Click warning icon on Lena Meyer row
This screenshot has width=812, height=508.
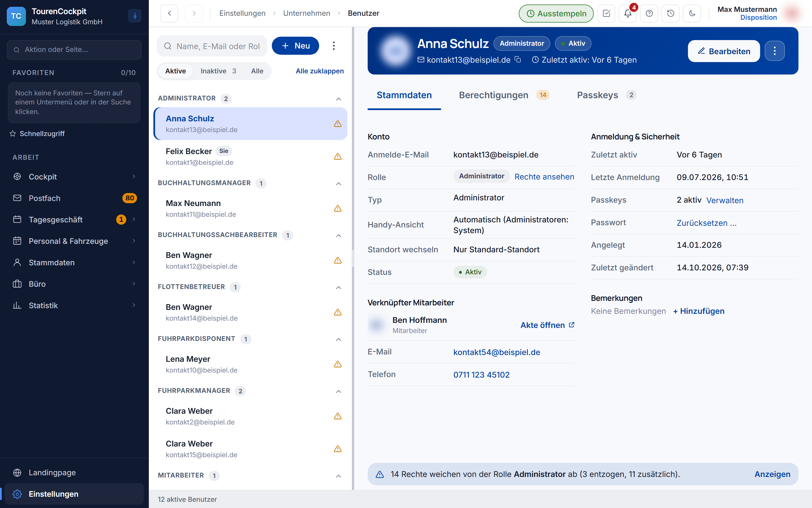click(x=337, y=364)
